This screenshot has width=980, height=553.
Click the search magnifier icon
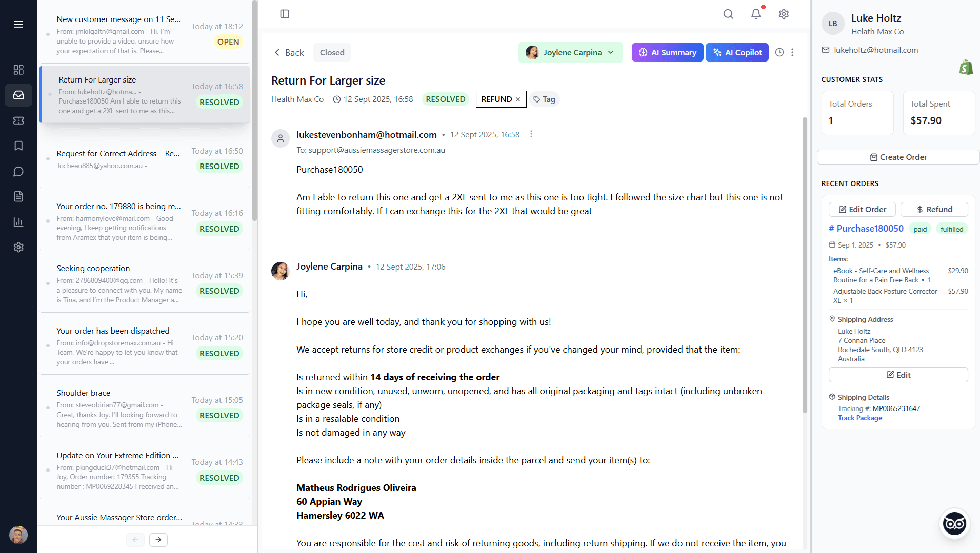pyautogui.click(x=728, y=14)
